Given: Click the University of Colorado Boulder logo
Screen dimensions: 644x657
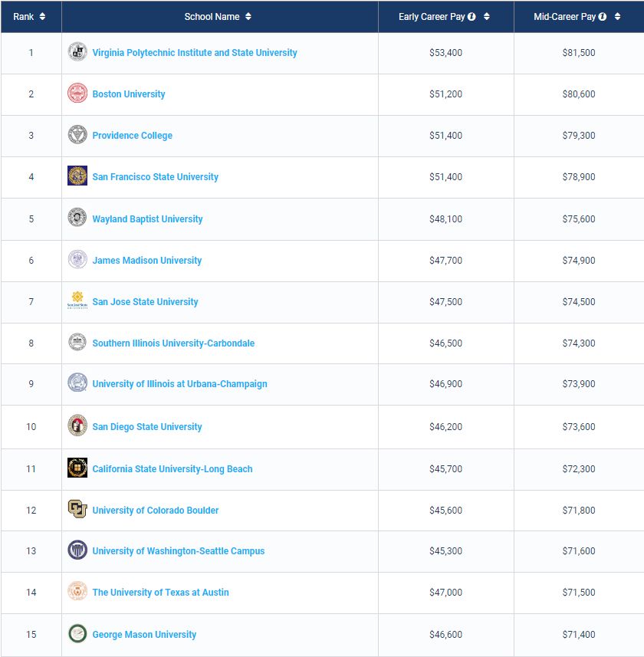Looking at the screenshot, I should [x=77, y=509].
